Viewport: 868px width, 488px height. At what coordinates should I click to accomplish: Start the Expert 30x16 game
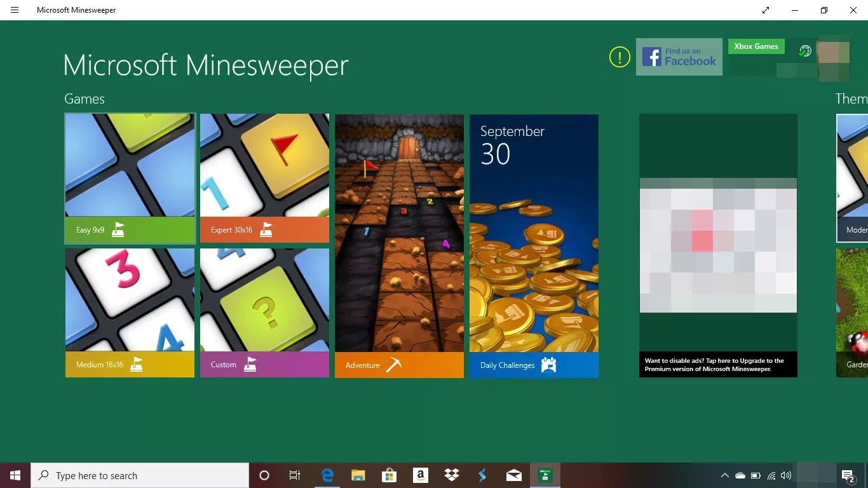coord(264,179)
